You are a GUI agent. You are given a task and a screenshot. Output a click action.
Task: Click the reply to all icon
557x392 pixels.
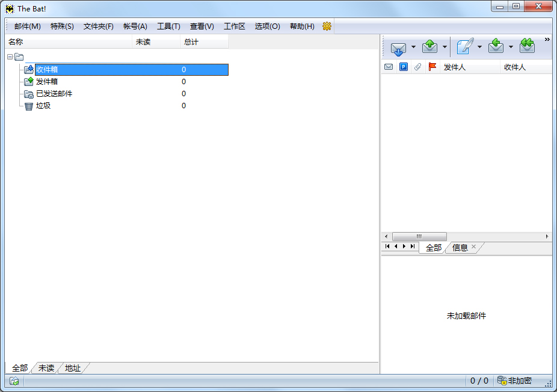(x=527, y=46)
